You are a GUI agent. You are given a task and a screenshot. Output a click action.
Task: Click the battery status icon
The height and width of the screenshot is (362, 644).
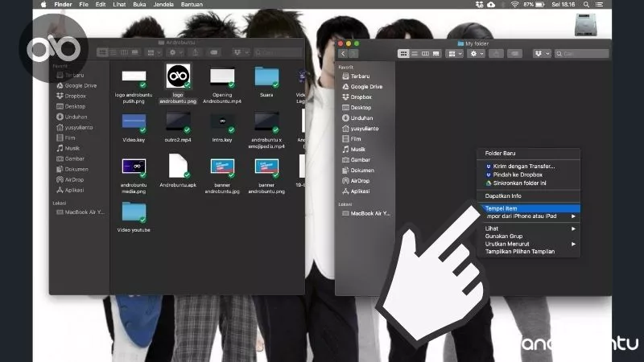point(539,5)
